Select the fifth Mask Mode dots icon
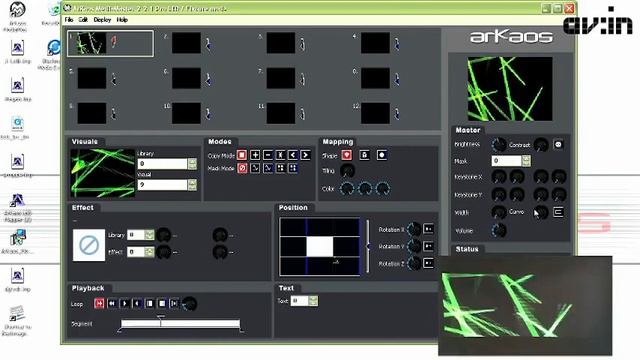The height and width of the screenshot is (360, 640). coord(293,168)
